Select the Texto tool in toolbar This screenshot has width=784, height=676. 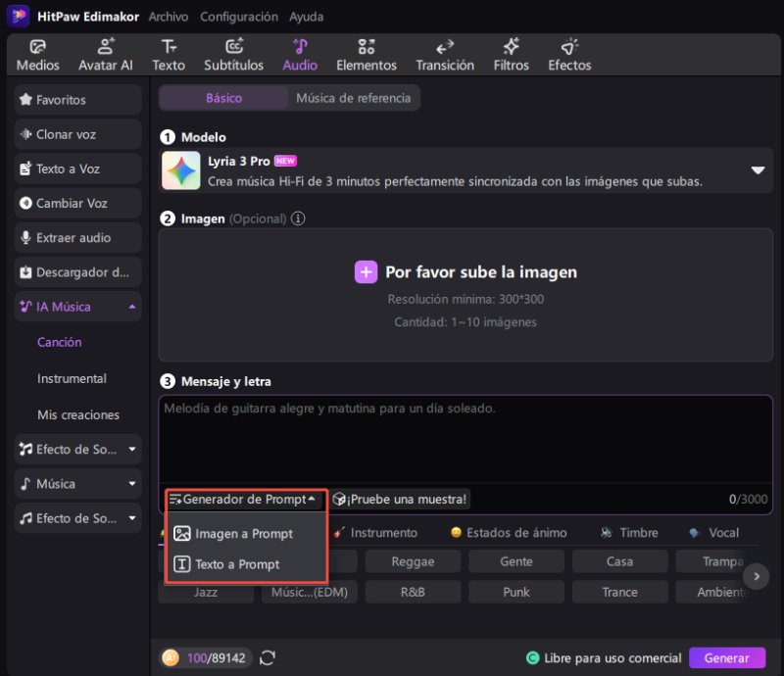point(169,55)
